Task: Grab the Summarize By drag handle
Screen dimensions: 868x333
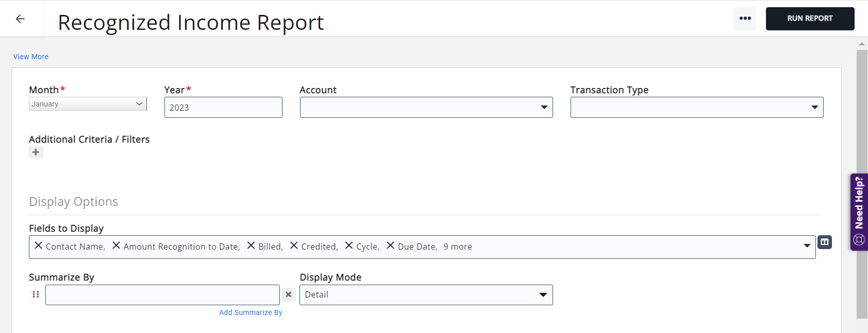Action: click(x=36, y=294)
